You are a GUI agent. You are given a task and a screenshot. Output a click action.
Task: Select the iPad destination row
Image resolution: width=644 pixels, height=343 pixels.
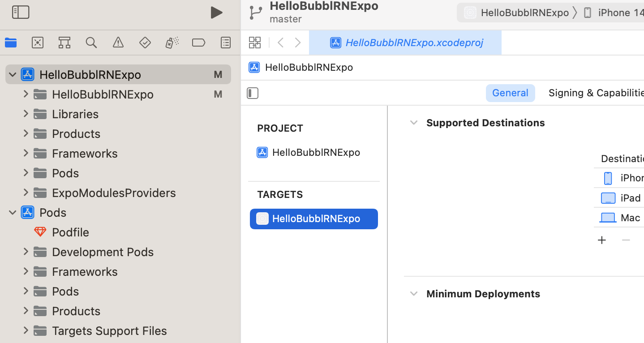[619, 197]
